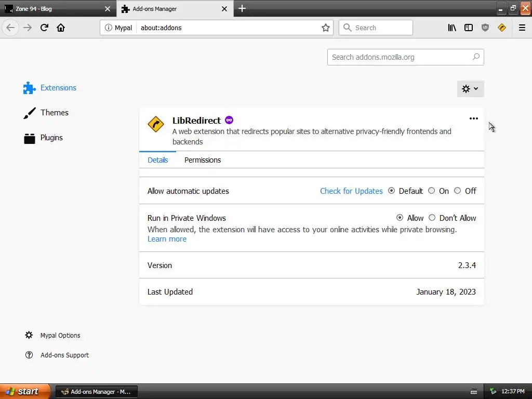Minimize the browser window
This screenshot has width=532, height=399.
click(500, 8)
